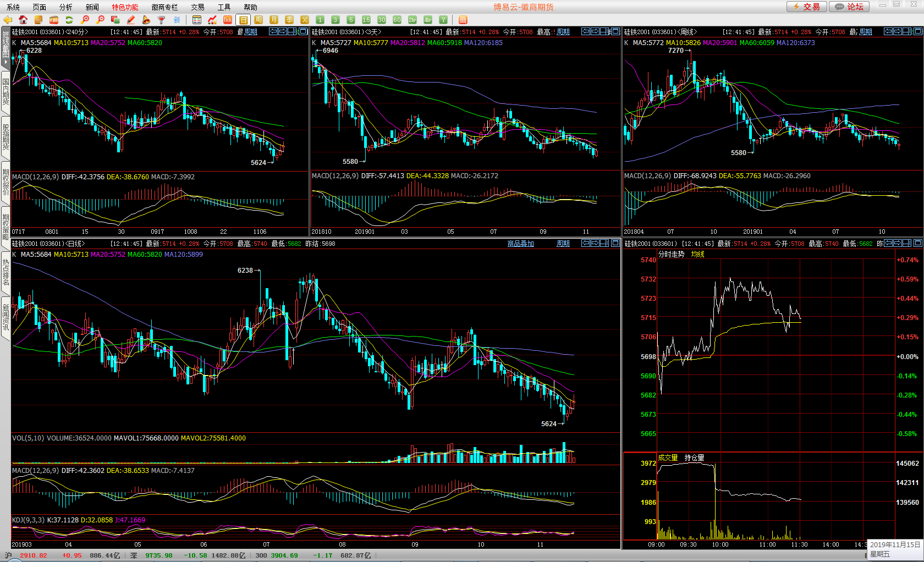The height and width of the screenshot is (562, 924).
Task: Click the 交易 button
Action: point(806,7)
